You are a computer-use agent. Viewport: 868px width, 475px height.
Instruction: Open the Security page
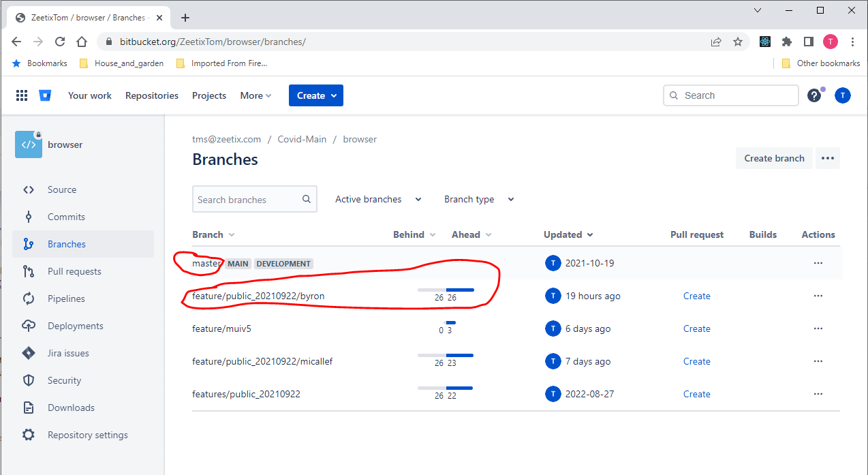(x=63, y=380)
